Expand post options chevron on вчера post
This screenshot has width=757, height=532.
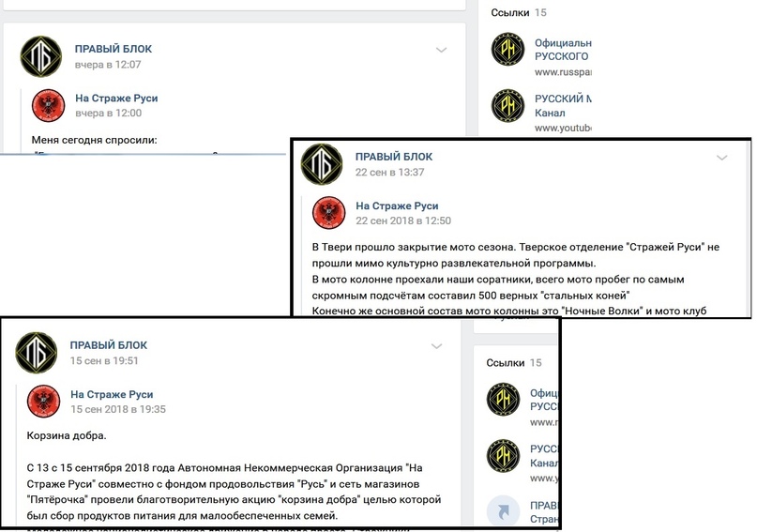point(441,50)
